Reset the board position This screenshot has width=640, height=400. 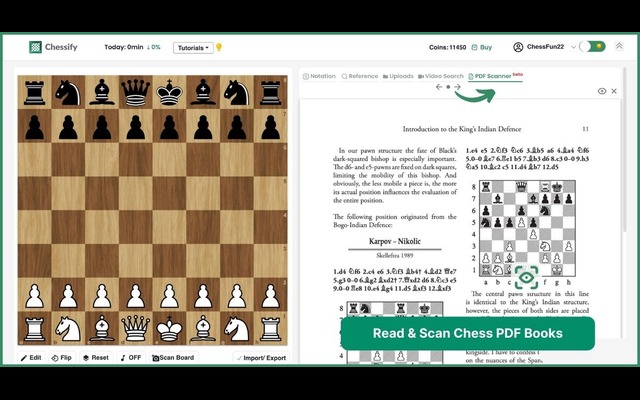pos(96,358)
